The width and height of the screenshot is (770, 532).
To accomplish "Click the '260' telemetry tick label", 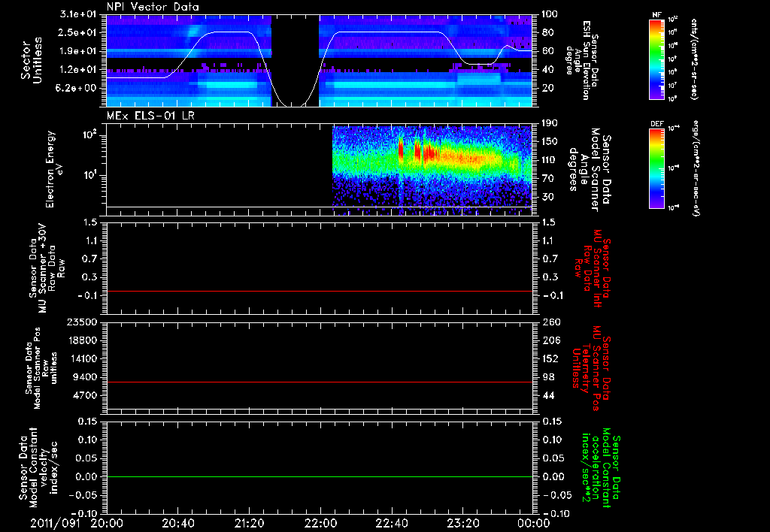I will pyautogui.click(x=550, y=322).
